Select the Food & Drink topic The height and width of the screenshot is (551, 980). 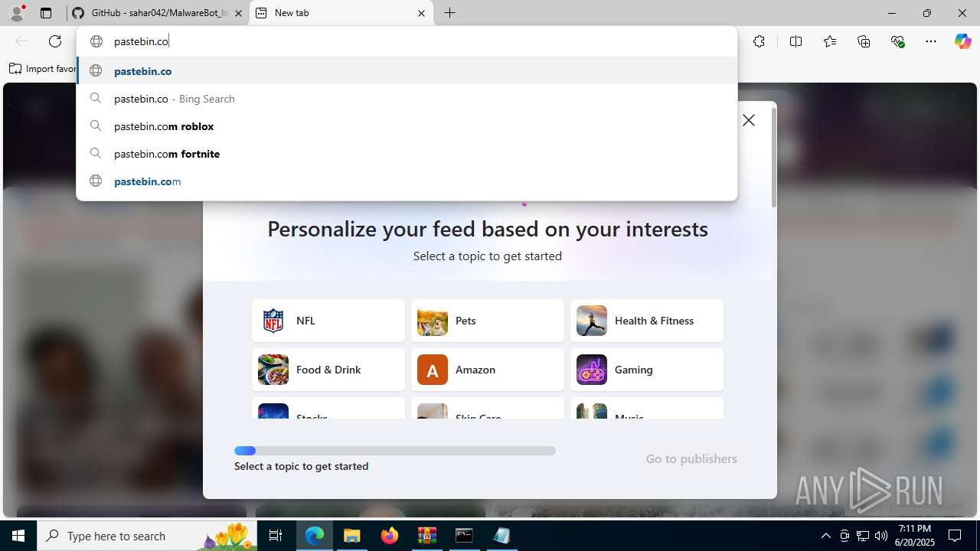pyautogui.click(x=328, y=370)
